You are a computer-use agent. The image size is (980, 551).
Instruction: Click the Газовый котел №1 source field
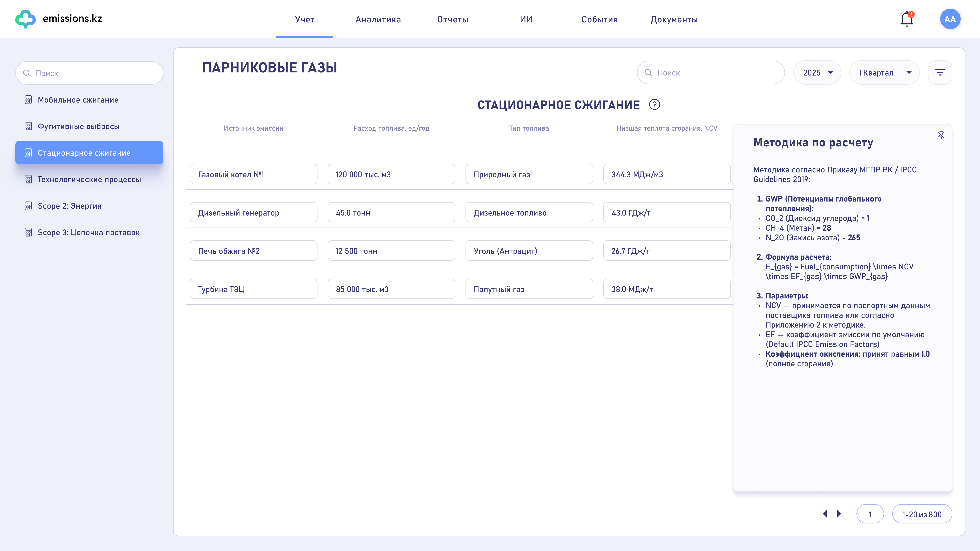pos(253,174)
